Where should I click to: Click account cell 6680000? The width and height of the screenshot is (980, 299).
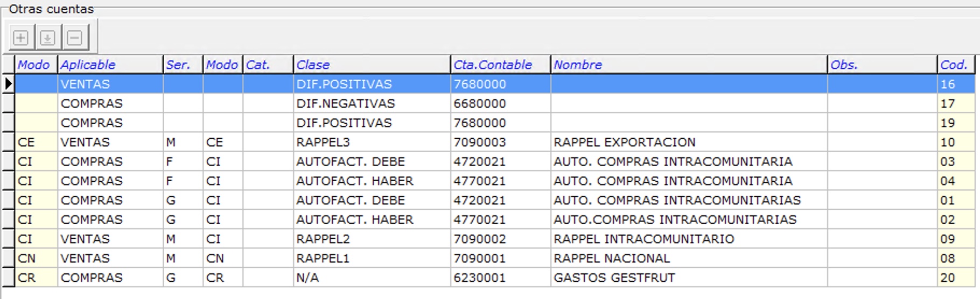click(x=480, y=104)
